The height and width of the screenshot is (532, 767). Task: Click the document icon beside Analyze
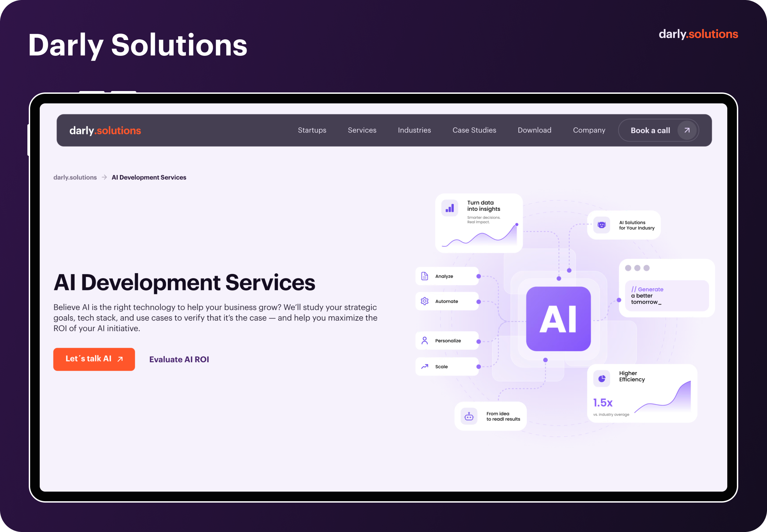tap(425, 276)
